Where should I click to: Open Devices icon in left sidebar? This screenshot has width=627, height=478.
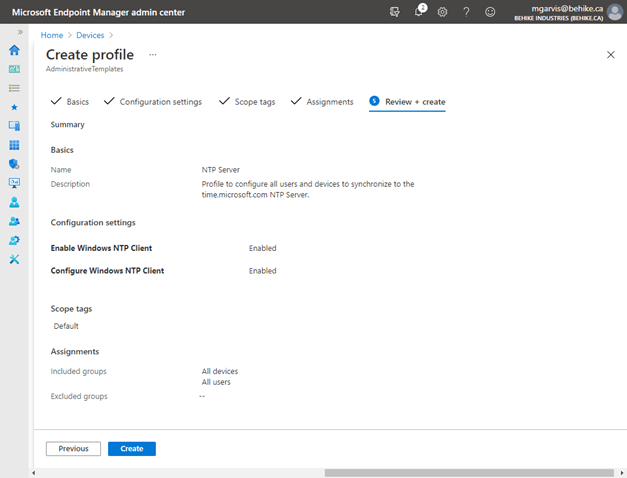pos(14,126)
